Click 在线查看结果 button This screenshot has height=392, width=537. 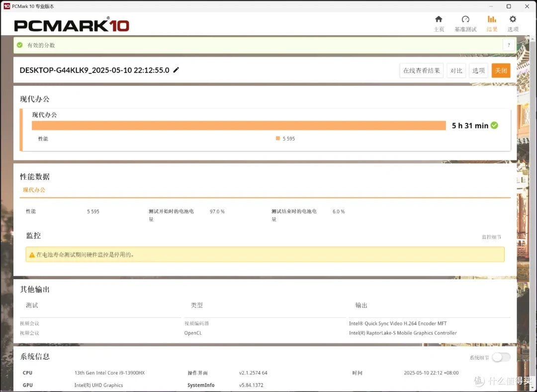pos(421,71)
